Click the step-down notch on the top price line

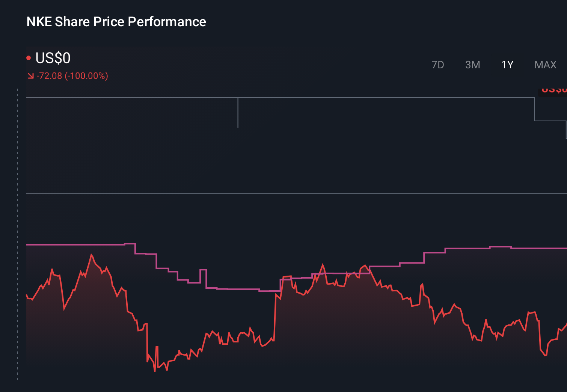(x=535, y=109)
